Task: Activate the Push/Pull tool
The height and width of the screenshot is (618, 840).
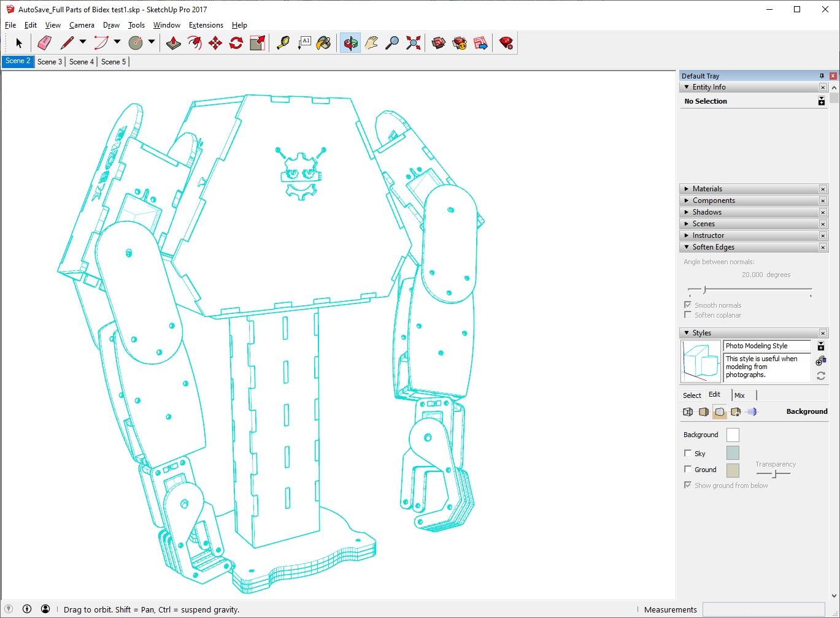Action: 174,43
